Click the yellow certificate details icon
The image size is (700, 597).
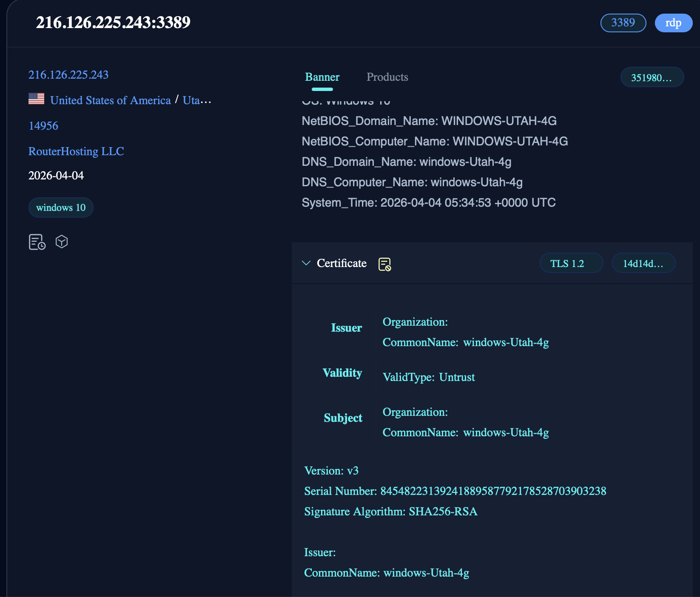pyautogui.click(x=385, y=264)
